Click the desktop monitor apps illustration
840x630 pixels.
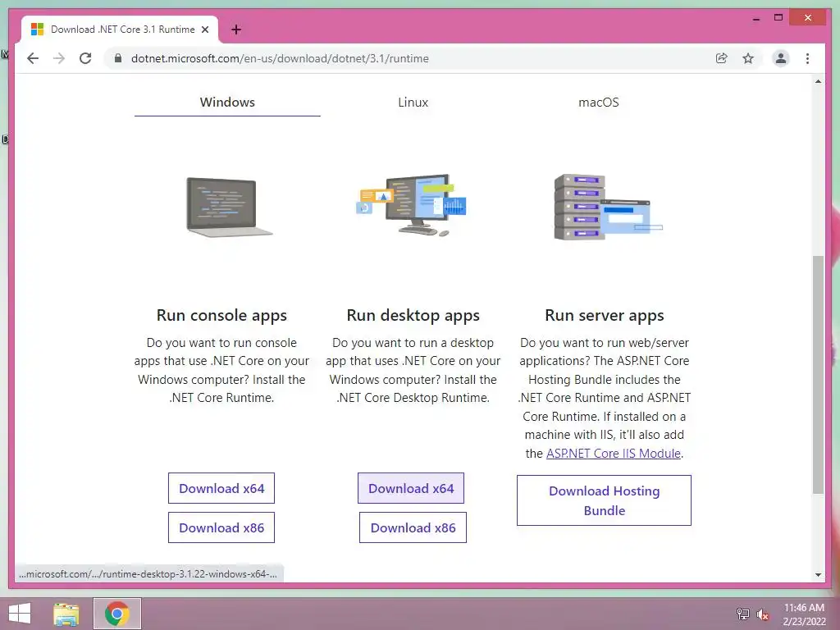pyautogui.click(x=412, y=204)
